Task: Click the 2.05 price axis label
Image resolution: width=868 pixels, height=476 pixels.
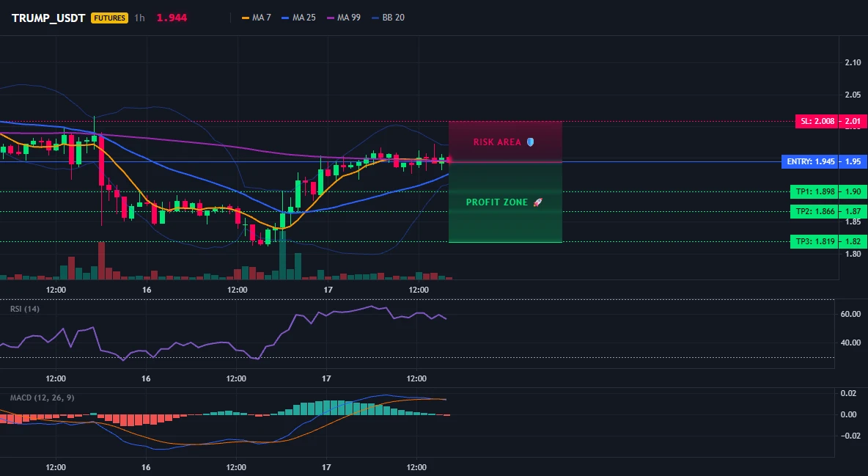Action: 853,95
